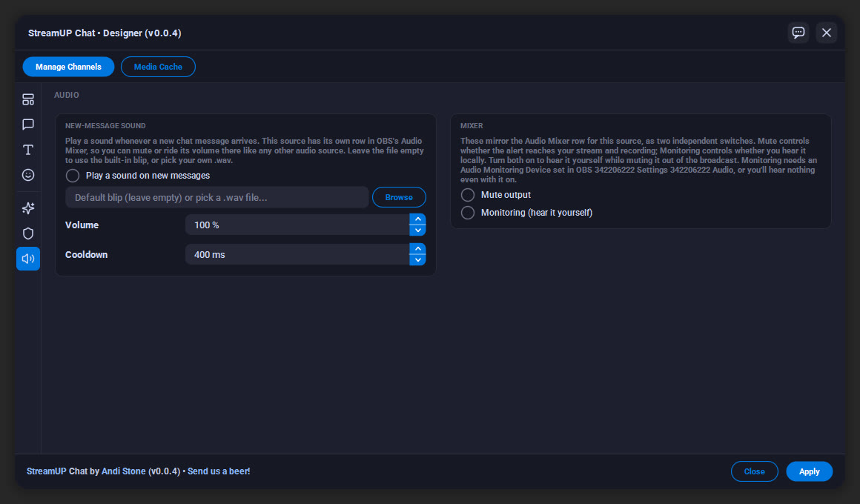
Task: Open Manage Channels
Action: point(68,67)
